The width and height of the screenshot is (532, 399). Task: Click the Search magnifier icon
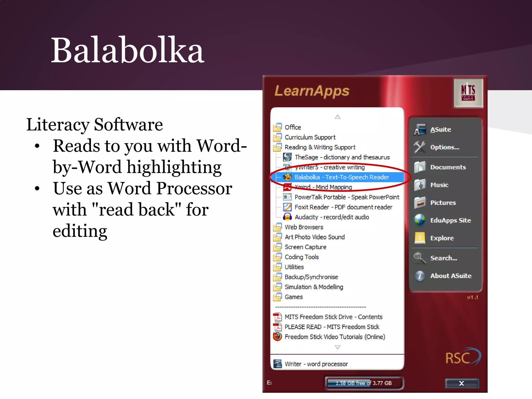(420, 258)
